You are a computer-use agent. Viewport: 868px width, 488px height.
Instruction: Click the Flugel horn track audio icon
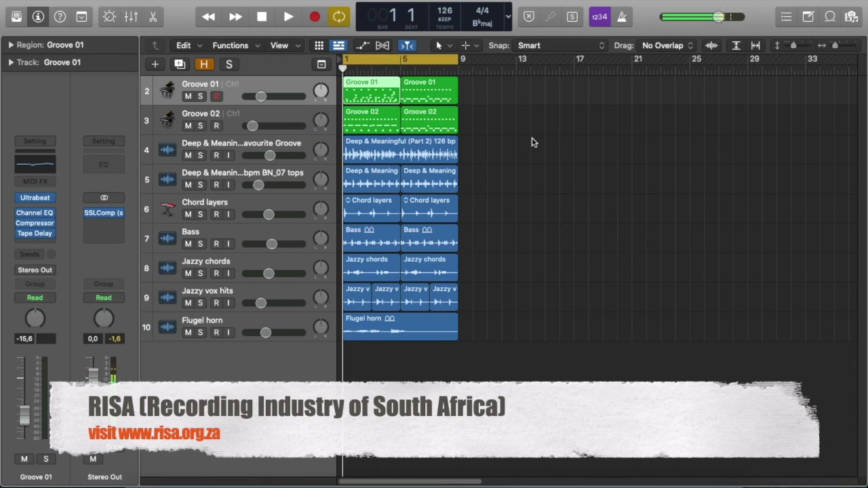coord(167,327)
